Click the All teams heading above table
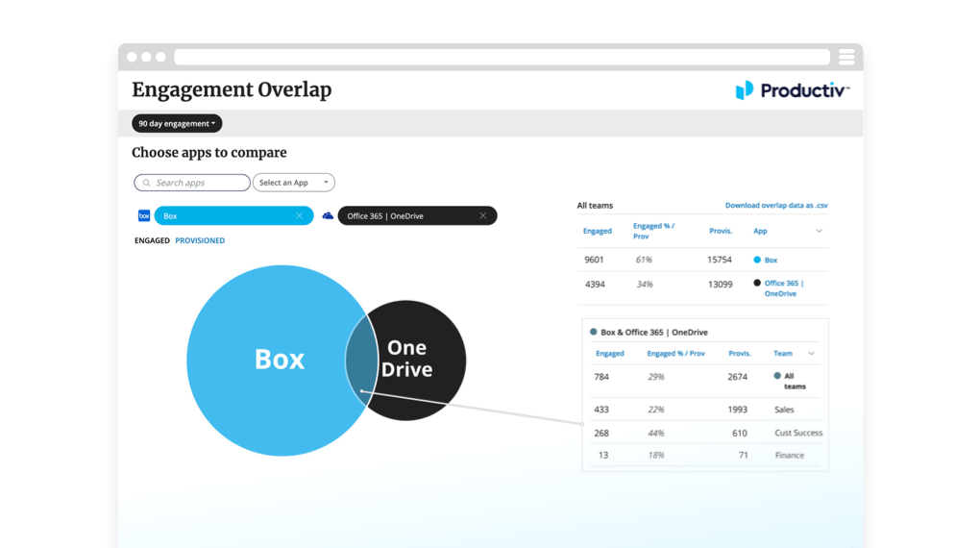The image size is (980, 548). (x=595, y=205)
